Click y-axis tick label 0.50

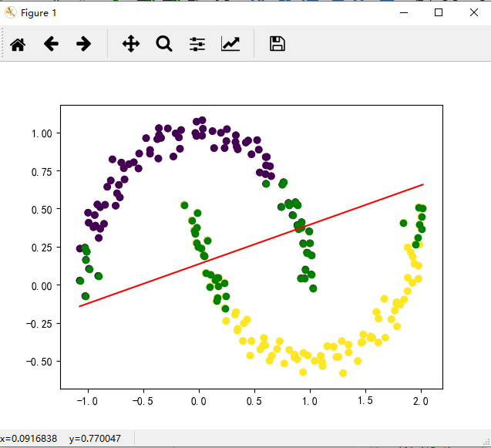click(x=42, y=210)
